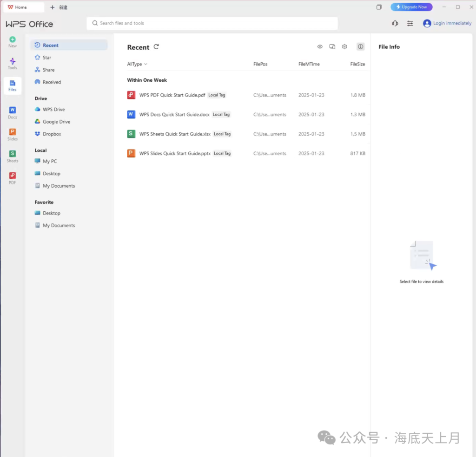The image size is (476, 457).
Task: Open Sheets from the left rail
Action: (x=13, y=156)
